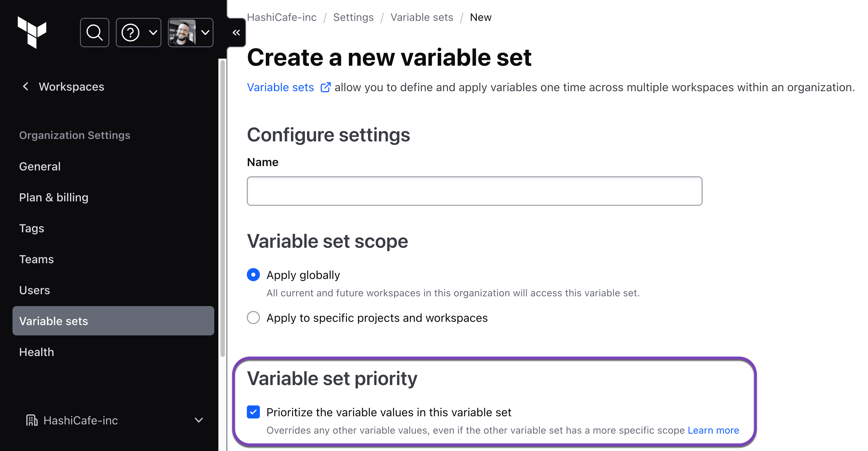Image resolution: width=868 pixels, height=451 pixels.
Task: Open the search with the magnifying glass icon
Action: click(x=95, y=32)
